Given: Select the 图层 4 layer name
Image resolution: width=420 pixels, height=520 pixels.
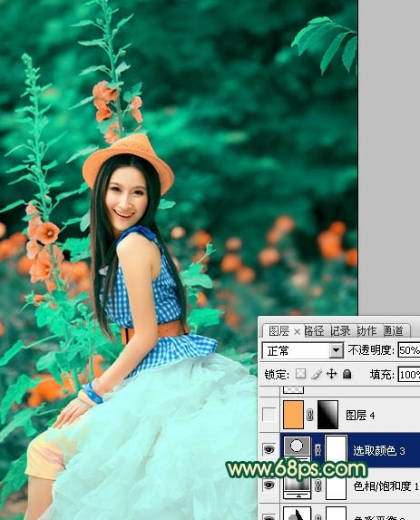Looking at the screenshot, I should [360, 416].
